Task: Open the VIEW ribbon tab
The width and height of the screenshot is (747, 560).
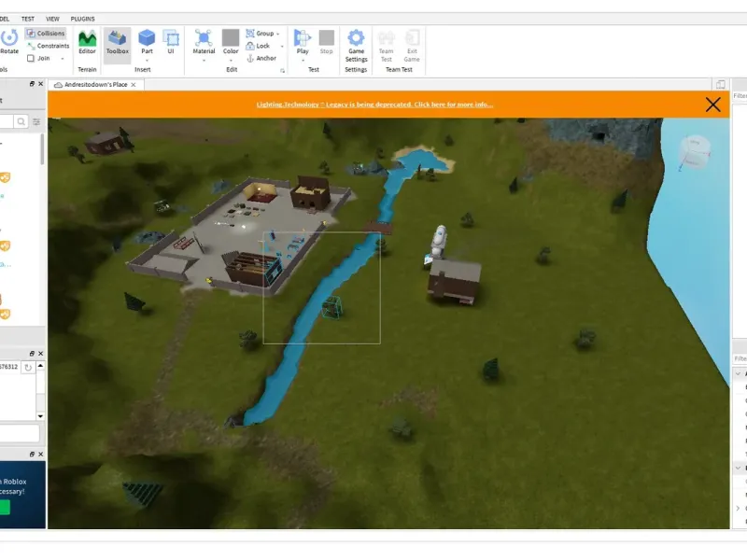Action: [52, 19]
